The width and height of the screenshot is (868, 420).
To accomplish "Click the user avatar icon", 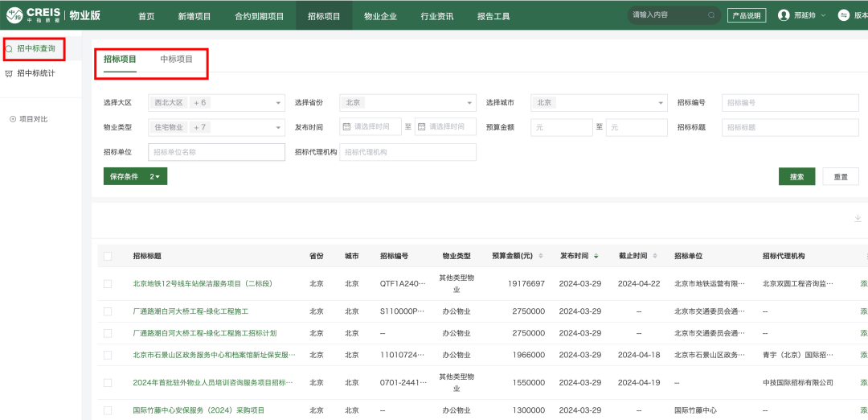I will click(x=784, y=15).
